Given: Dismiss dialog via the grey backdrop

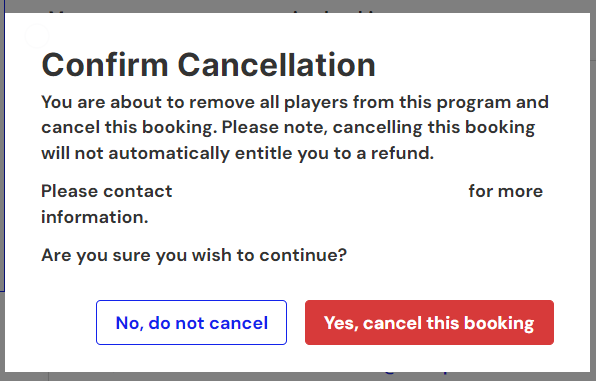Looking at the screenshot, I should (x=298, y=5).
